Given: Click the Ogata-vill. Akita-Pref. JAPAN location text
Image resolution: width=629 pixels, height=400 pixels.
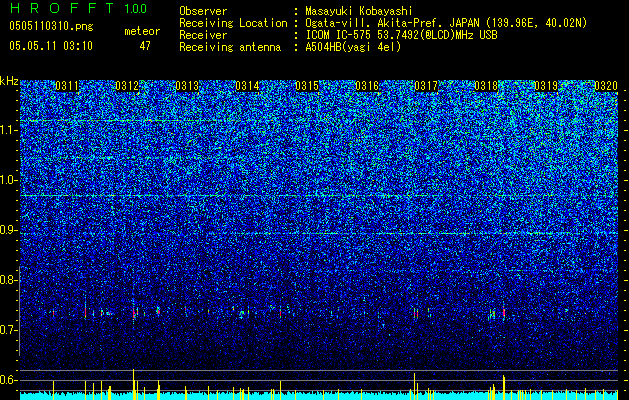Looking at the screenshot, I should tap(446, 23).
